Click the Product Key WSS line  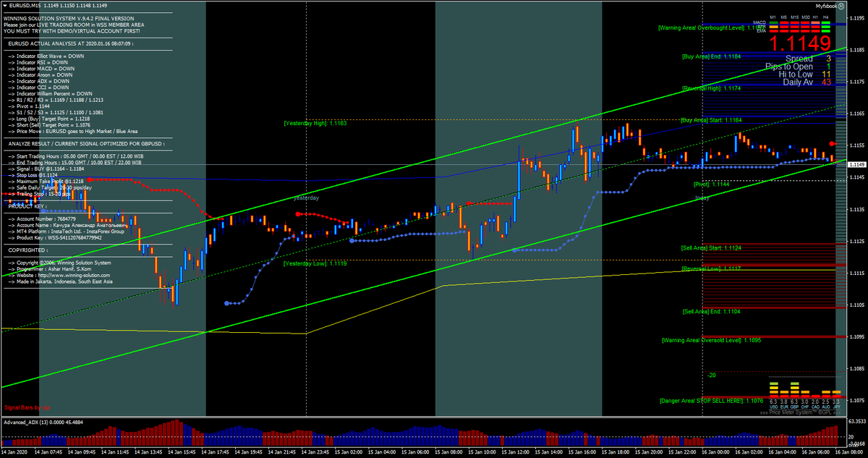point(55,237)
